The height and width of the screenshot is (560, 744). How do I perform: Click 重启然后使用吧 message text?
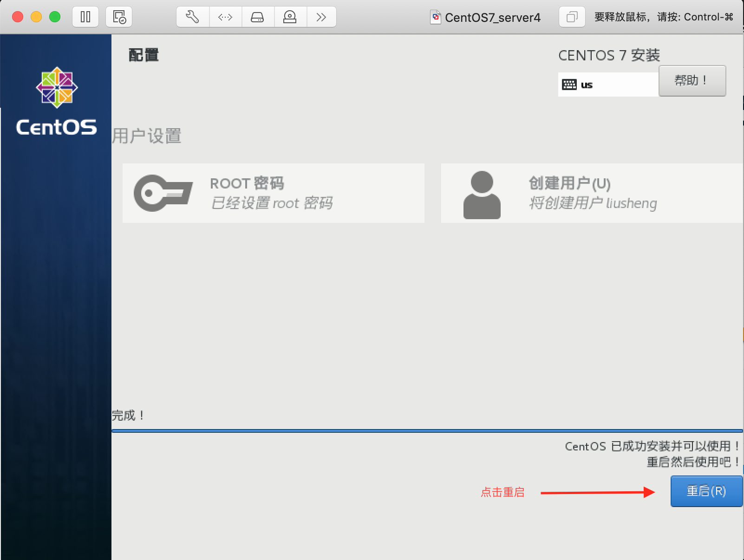point(693,462)
